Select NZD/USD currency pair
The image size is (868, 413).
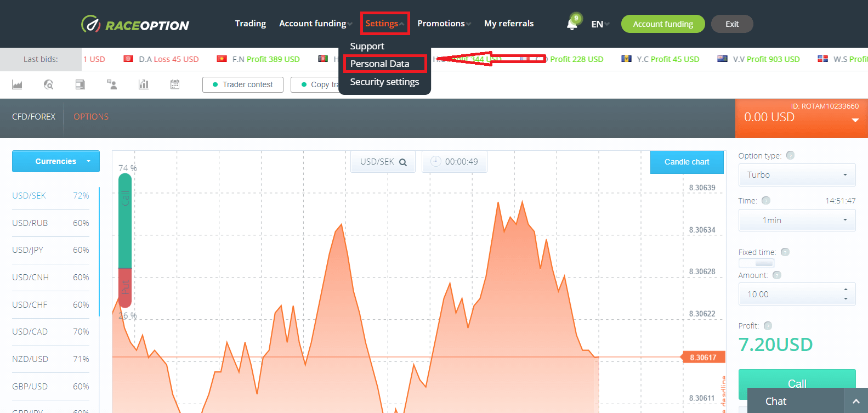(50, 359)
